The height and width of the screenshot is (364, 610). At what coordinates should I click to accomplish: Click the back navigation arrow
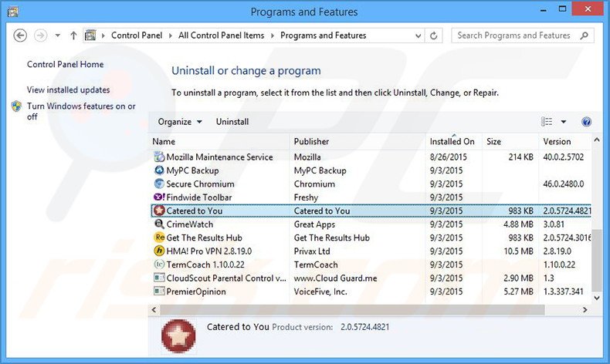21,35
